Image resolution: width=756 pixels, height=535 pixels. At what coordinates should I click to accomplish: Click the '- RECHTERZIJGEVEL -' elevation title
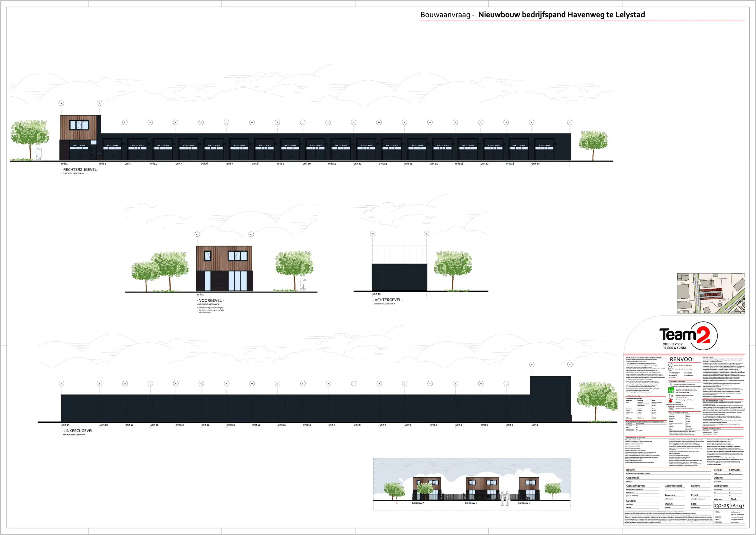click(80, 170)
